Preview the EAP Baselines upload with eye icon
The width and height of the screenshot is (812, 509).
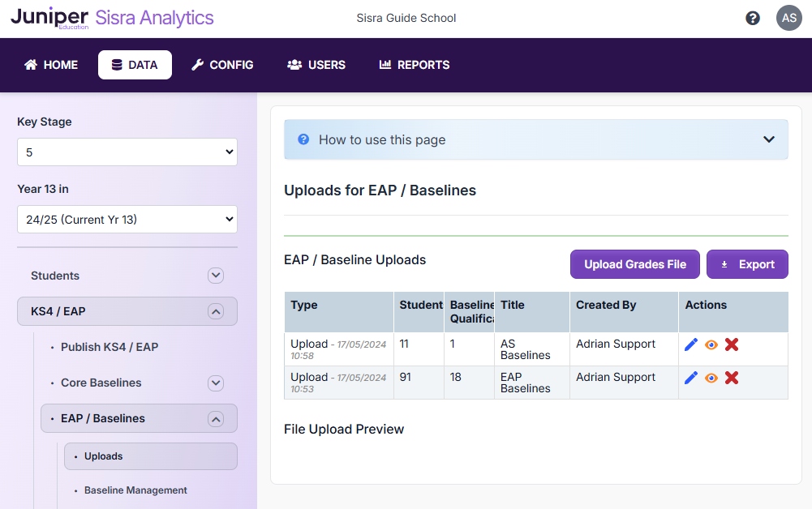[711, 378]
